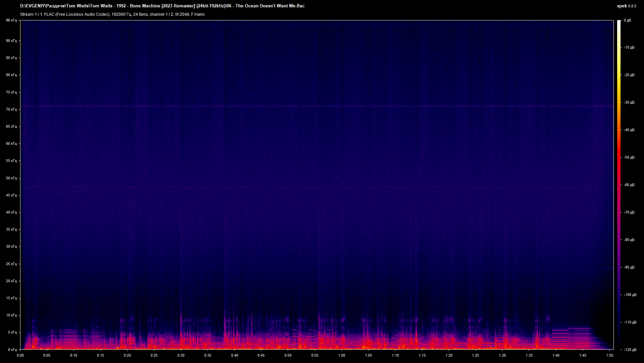Click the '-90 дБ' level label
Screen dimensions: 644x363
629,267
